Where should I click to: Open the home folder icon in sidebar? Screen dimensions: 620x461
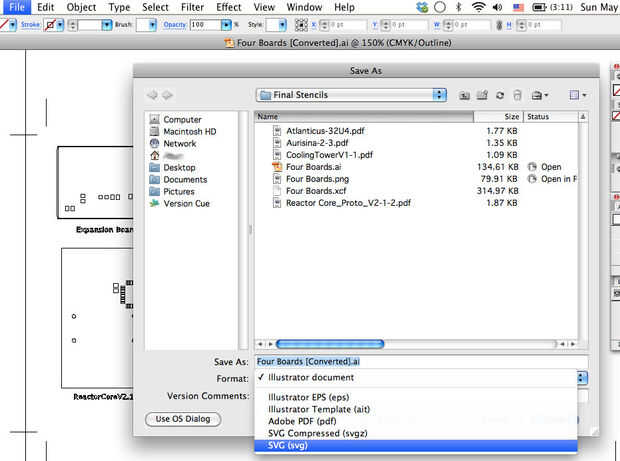[x=155, y=155]
